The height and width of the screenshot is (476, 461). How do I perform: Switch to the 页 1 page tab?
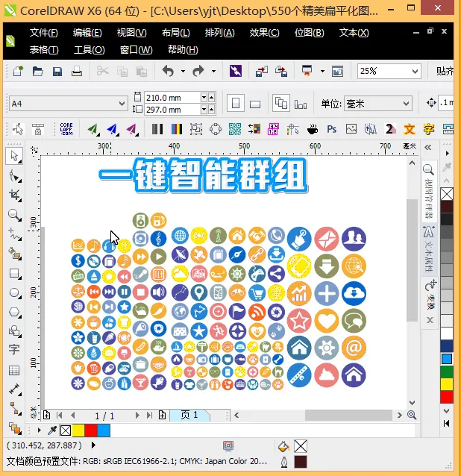pyautogui.click(x=189, y=415)
